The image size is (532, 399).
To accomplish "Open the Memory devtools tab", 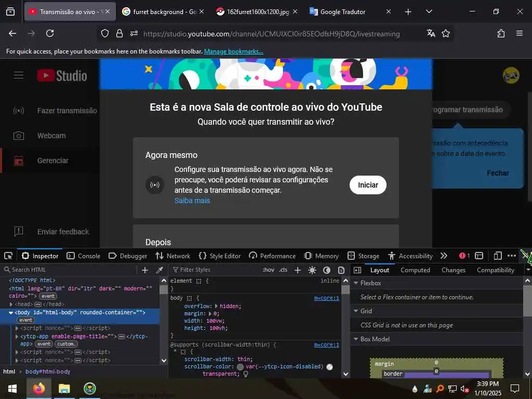I will [322, 256].
